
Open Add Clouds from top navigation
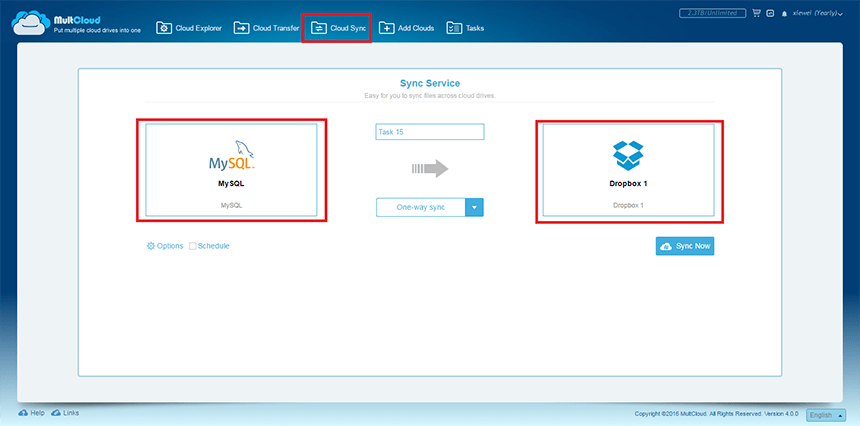coord(407,28)
